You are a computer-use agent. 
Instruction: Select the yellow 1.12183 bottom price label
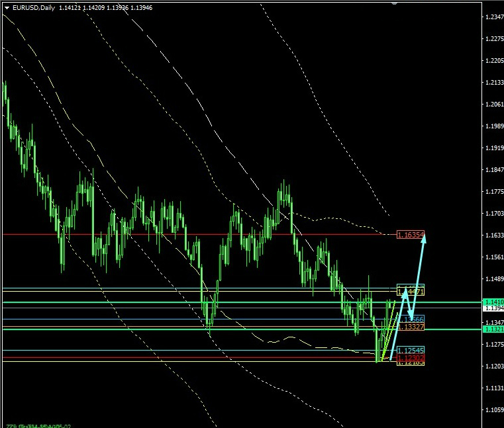pos(409,363)
